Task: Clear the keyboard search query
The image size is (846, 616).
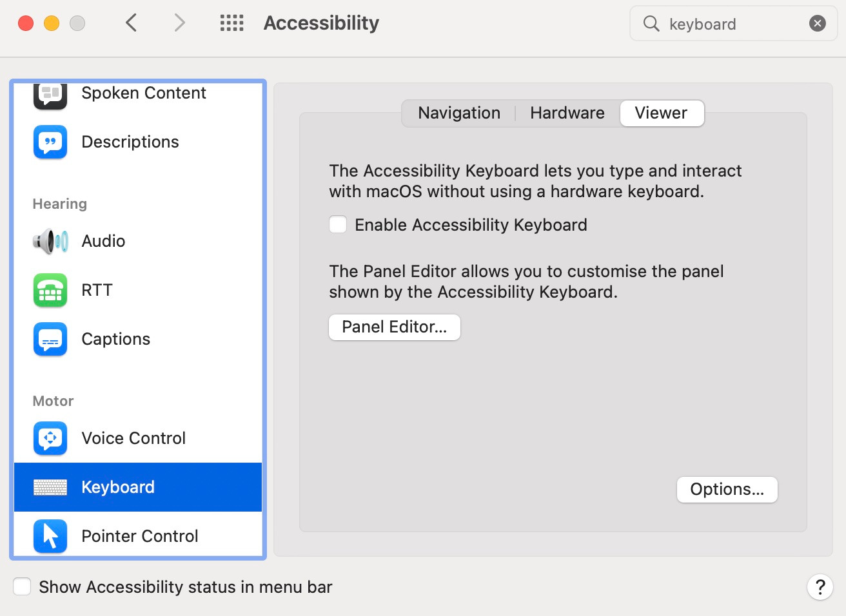Action: pyautogui.click(x=817, y=23)
